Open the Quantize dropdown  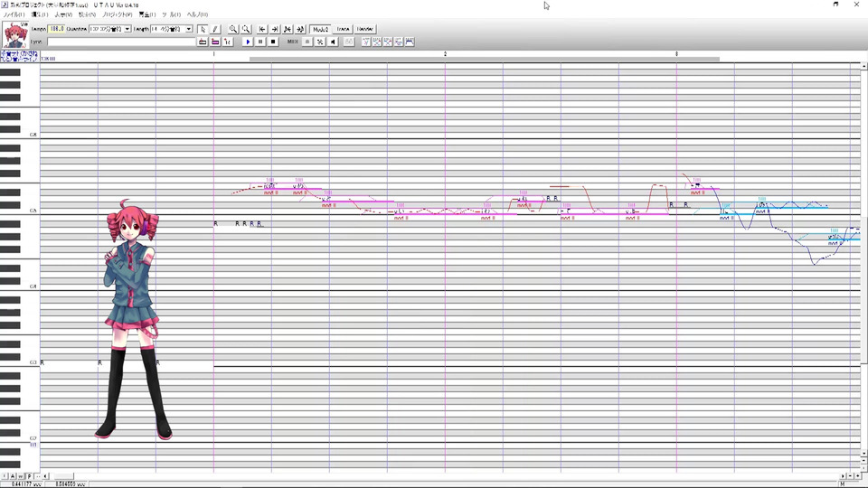[127, 29]
